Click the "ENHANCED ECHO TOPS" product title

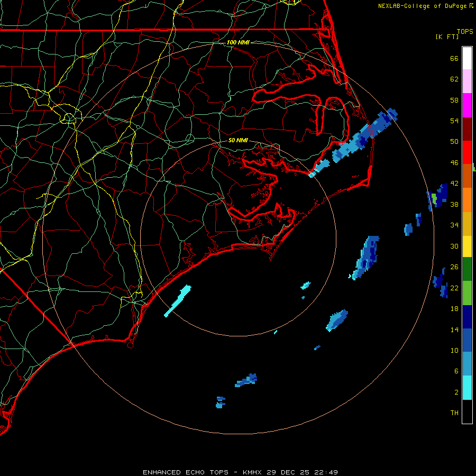tap(185, 472)
